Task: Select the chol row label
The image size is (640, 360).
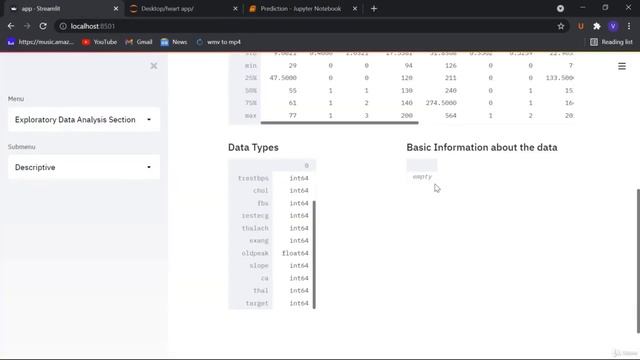Action: 260,191
